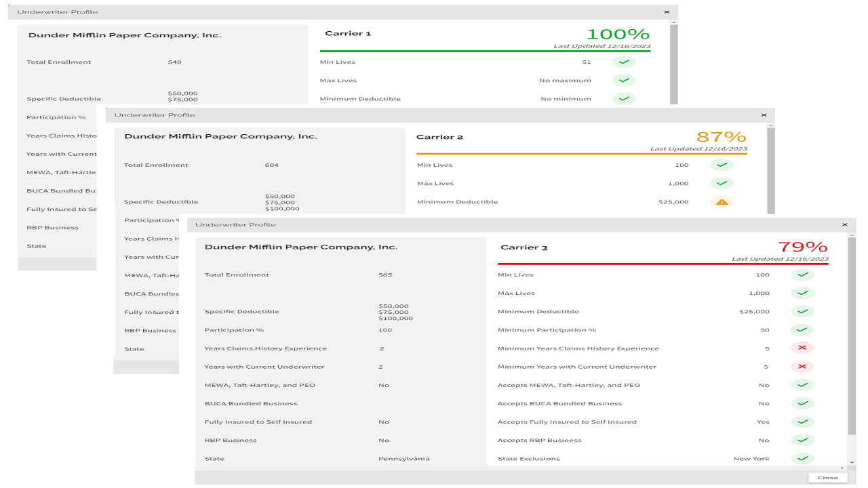
Task: Click check icon for Accepts BUCA Bundled Business
Action: click(802, 403)
